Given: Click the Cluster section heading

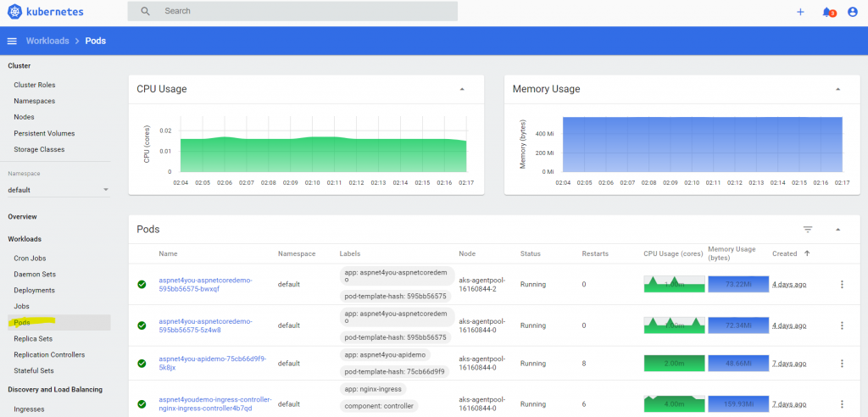Looking at the screenshot, I should pyautogui.click(x=19, y=66).
